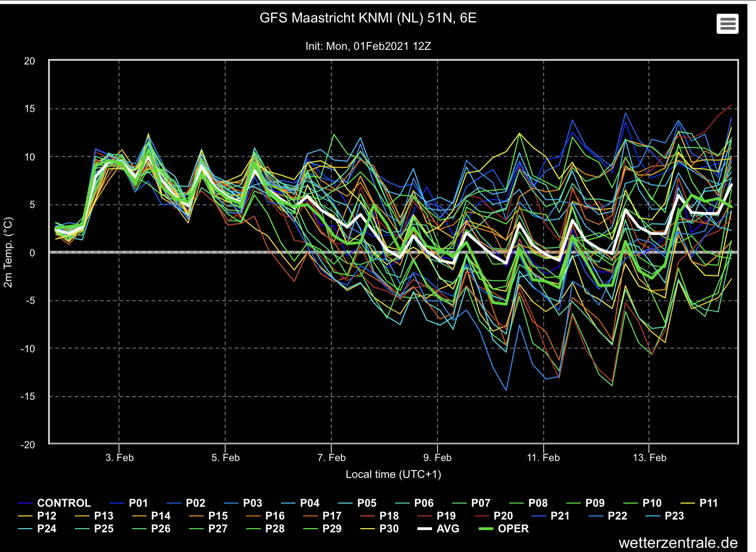Toggle the white AVG mean line
The width and height of the screenshot is (756, 552).
pos(438,529)
